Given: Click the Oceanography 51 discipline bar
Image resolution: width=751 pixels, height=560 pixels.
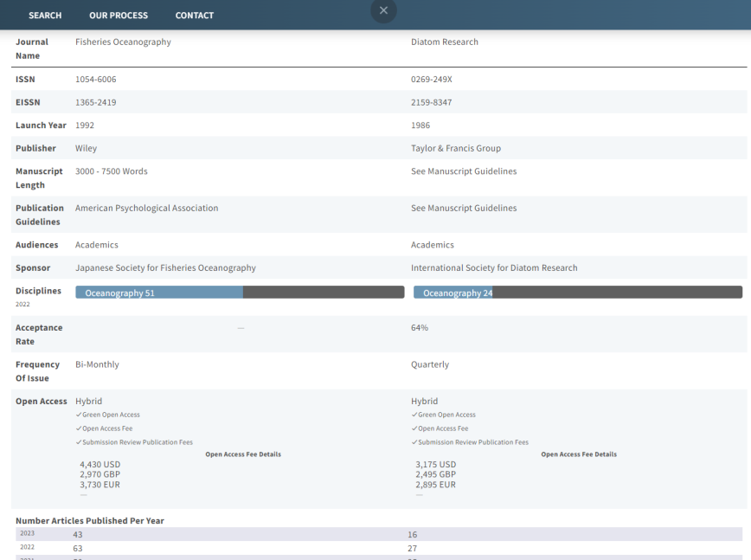Looking at the screenshot, I should click(157, 293).
